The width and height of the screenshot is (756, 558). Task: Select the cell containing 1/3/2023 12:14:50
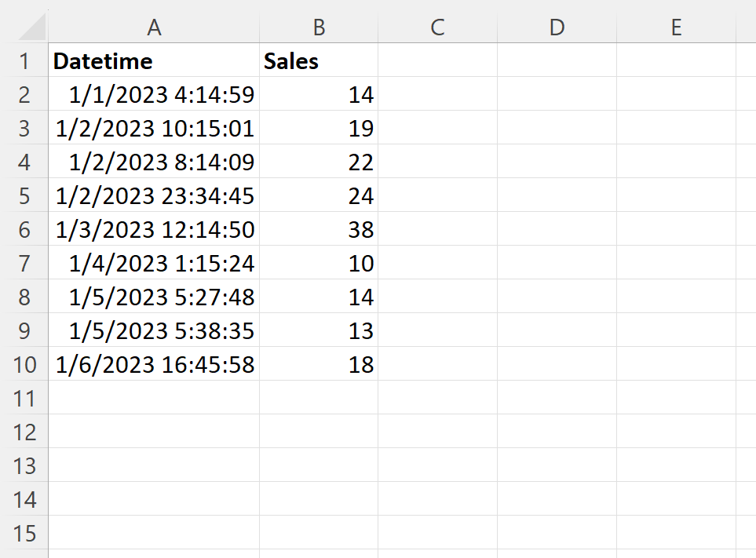[x=154, y=229]
